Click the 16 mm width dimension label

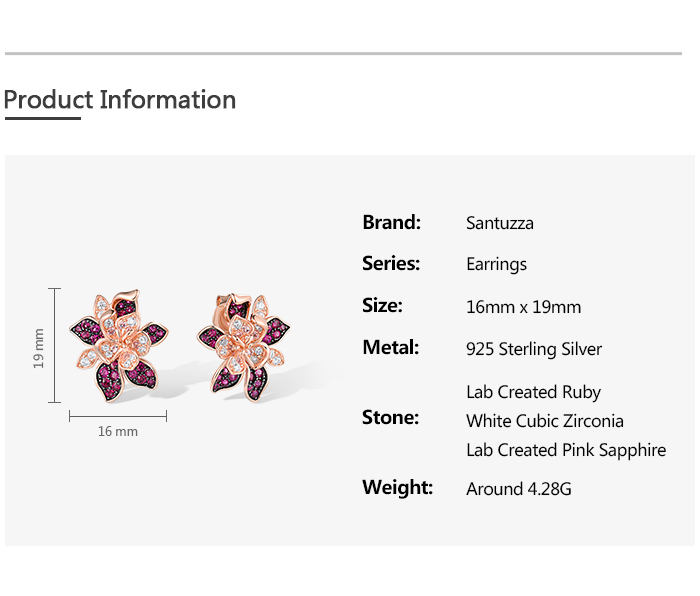click(118, 432)
